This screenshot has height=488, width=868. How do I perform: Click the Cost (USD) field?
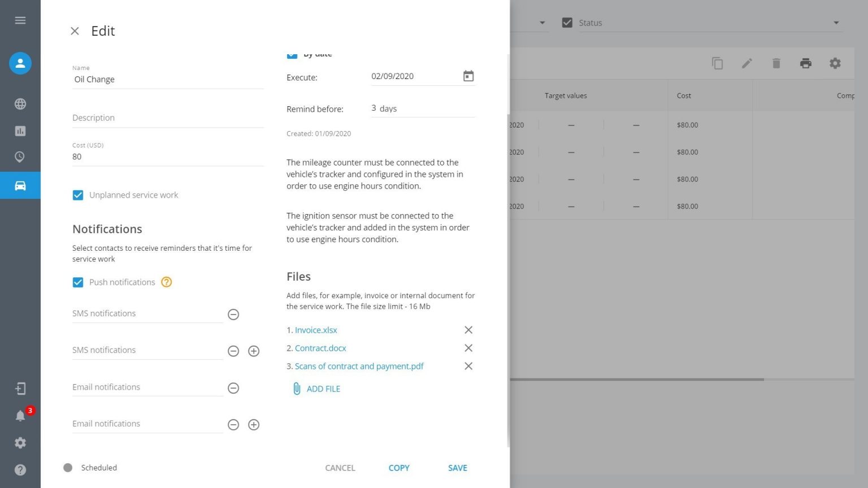pos(168,156)
